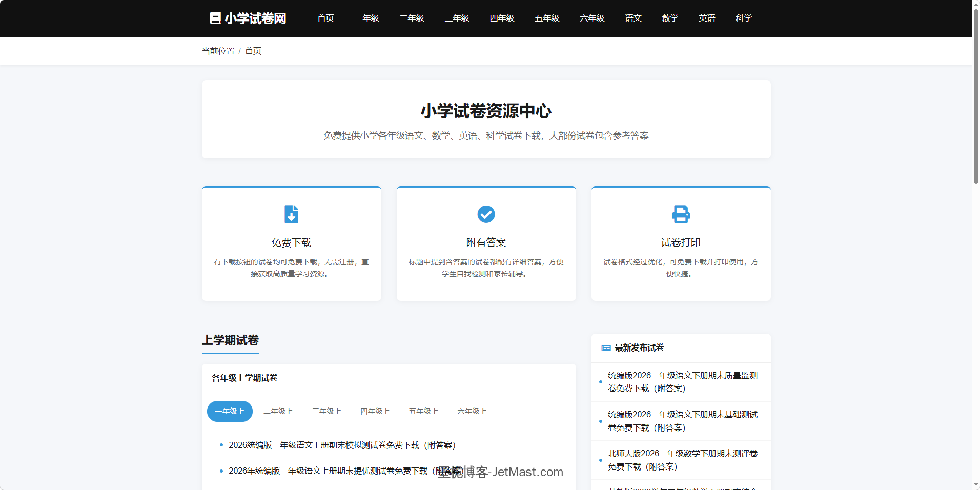This screenshot has height=490, width=980.
Task: Go to the 语文 subject page
Action: pos(633,18)
